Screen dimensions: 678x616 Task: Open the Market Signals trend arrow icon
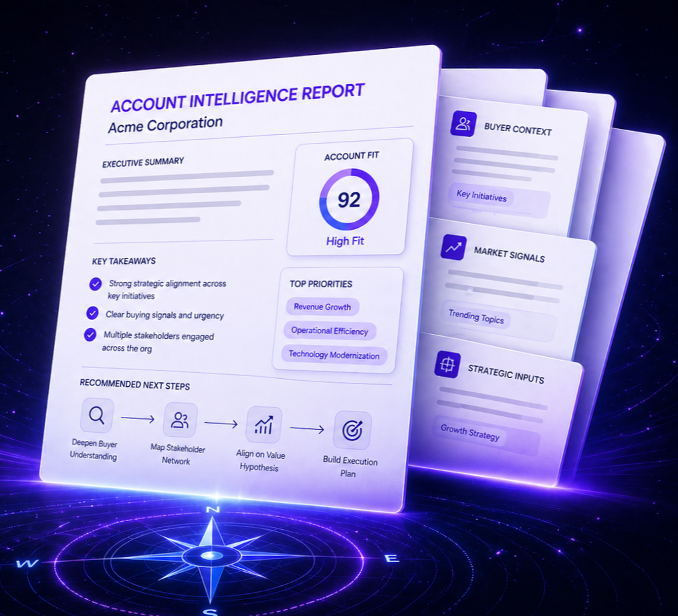coord(453,248)
